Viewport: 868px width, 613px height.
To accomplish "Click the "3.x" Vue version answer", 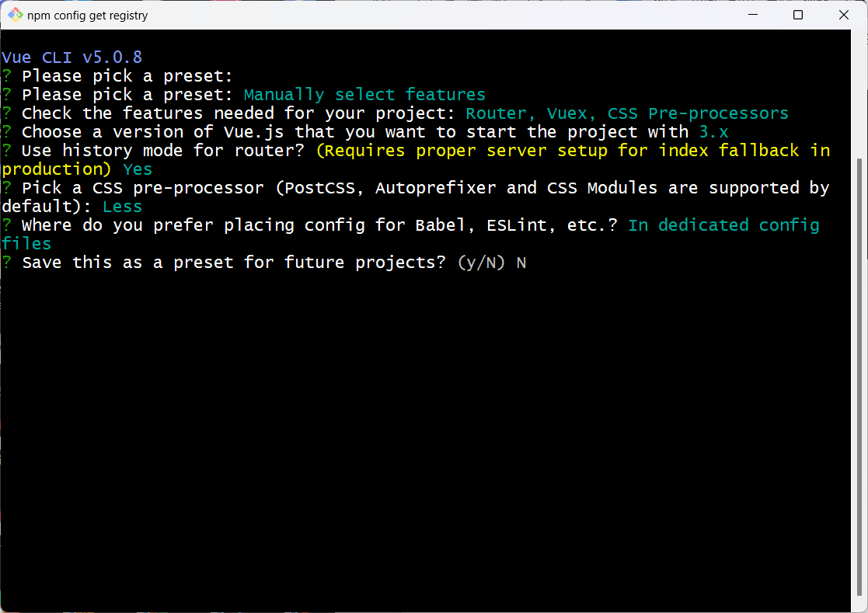I will (713, 132).
